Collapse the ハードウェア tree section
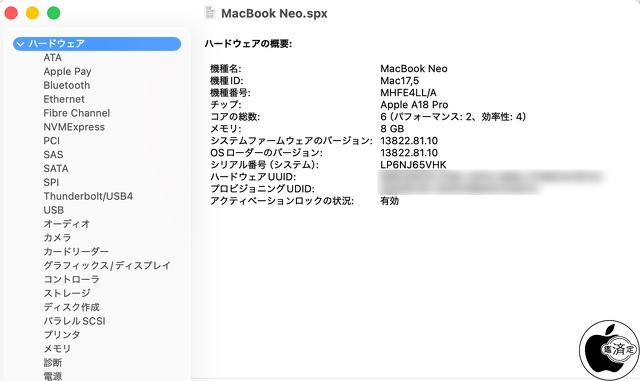 [x=20, y=44]
